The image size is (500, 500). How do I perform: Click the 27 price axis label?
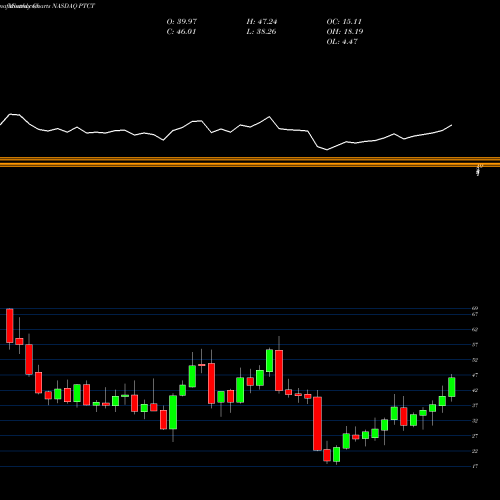475,436
